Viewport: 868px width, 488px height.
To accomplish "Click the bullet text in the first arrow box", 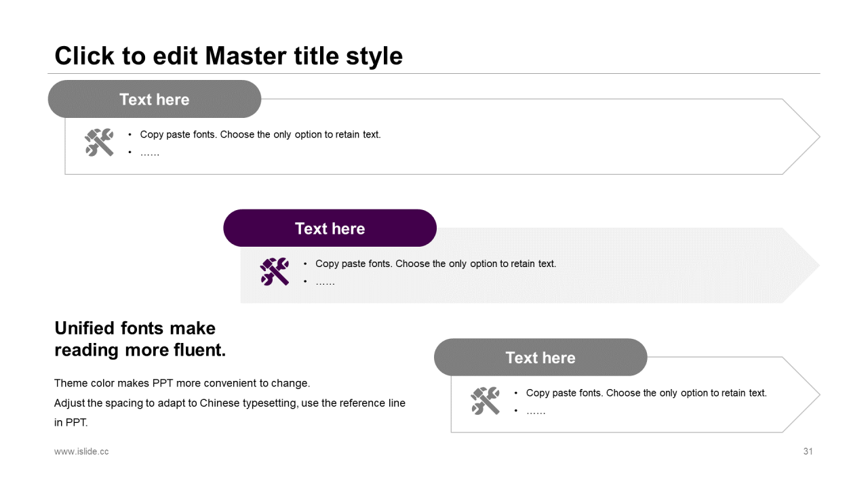I will (260, 134).
